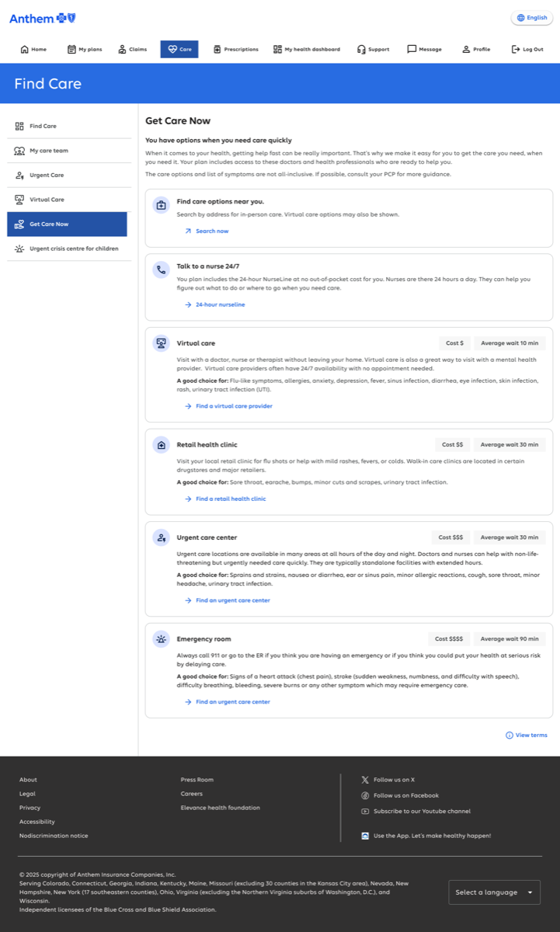
Task: Open the English language selector
Action: [x=532, y=18]
